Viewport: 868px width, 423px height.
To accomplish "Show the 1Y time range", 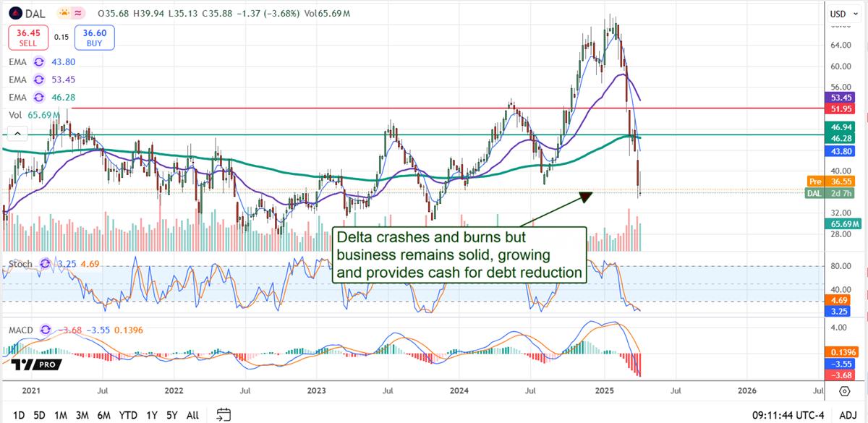I will pos(152,415).
